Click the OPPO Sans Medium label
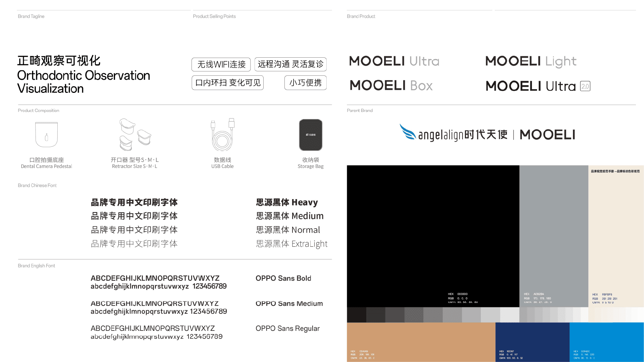644x362 pixels. 289,304
